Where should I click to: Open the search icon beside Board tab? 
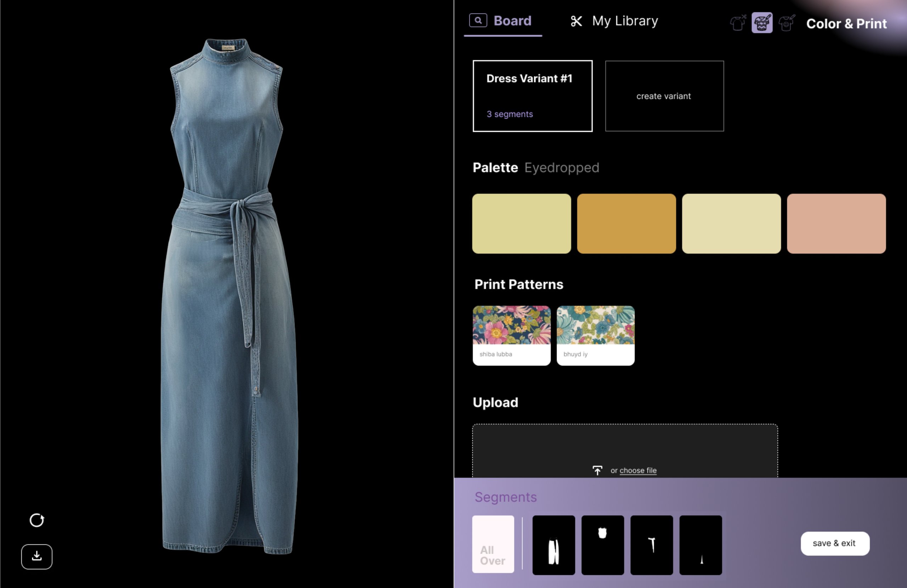pyautogui.click(x=478, y=20)
